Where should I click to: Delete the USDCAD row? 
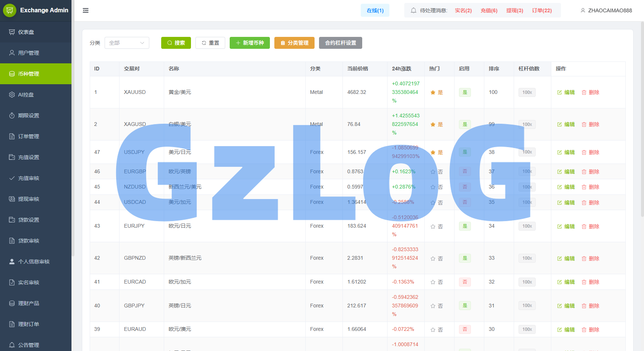[590, 203]
